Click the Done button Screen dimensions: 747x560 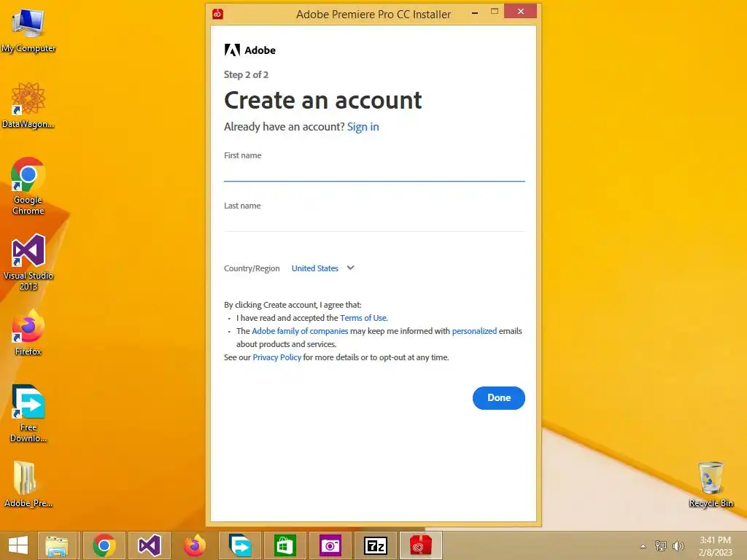tap(499, 398)
